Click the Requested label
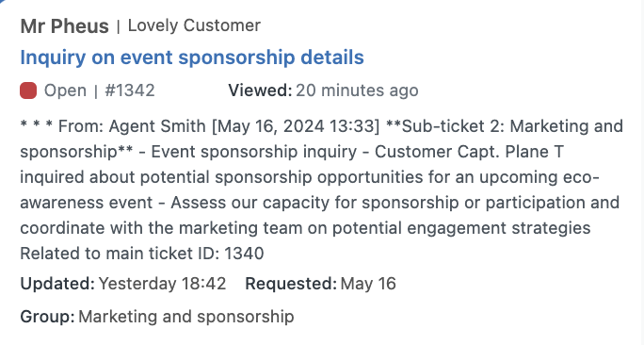Image resolution: width=644 pixels, height=345 pixels. 291,284
